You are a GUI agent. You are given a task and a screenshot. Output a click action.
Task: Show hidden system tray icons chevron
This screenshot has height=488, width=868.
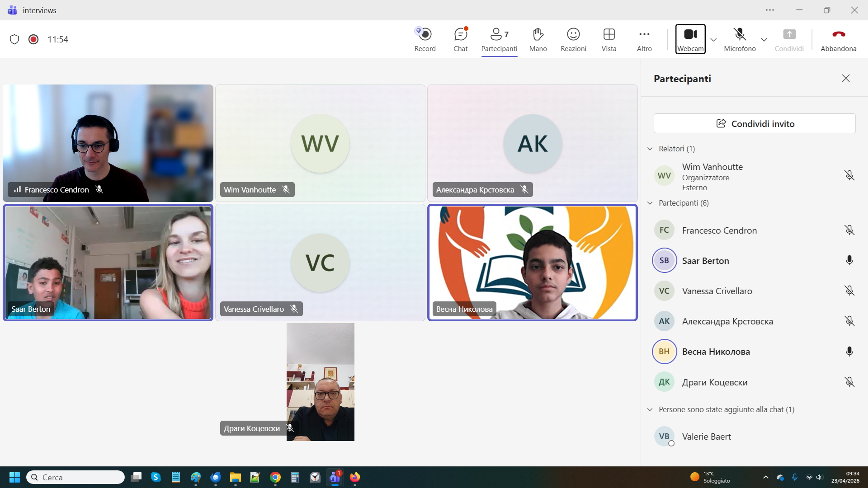[765, 477]
